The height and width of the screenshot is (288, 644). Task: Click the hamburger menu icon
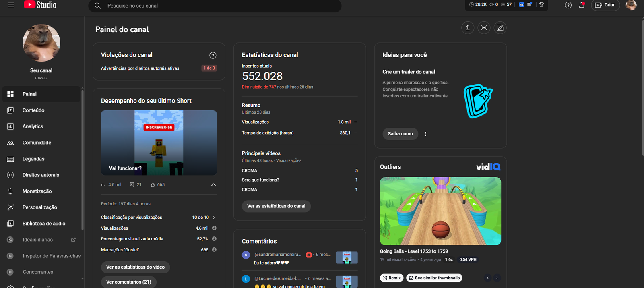(x=11, y=5)
